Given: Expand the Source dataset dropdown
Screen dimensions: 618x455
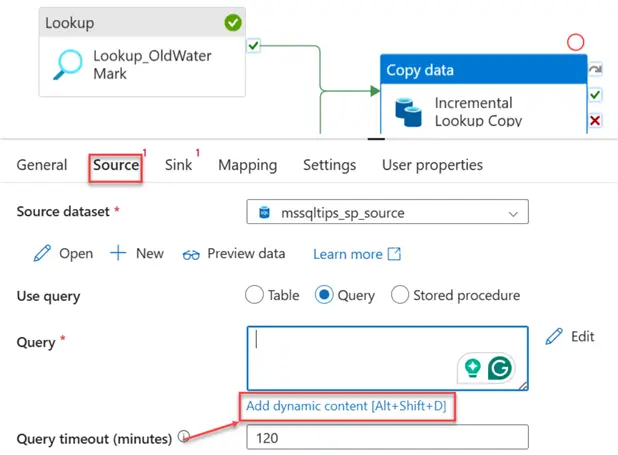Looking at the screenshot, I should (514, 213).
